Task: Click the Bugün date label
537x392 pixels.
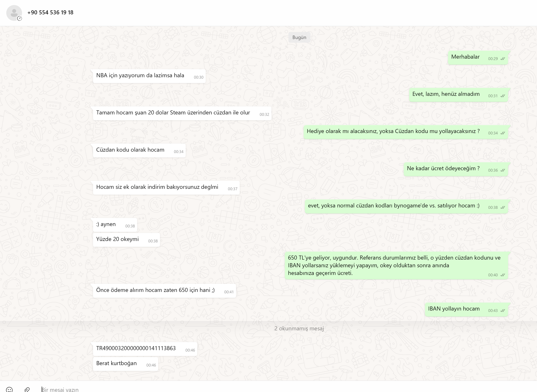Action: [x=299, y=37]
